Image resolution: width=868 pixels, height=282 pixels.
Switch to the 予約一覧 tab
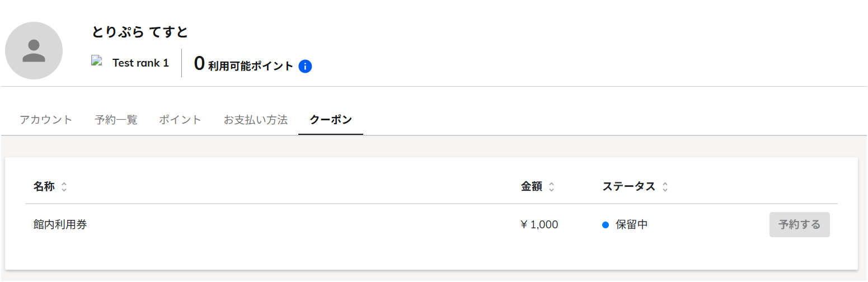116,120
